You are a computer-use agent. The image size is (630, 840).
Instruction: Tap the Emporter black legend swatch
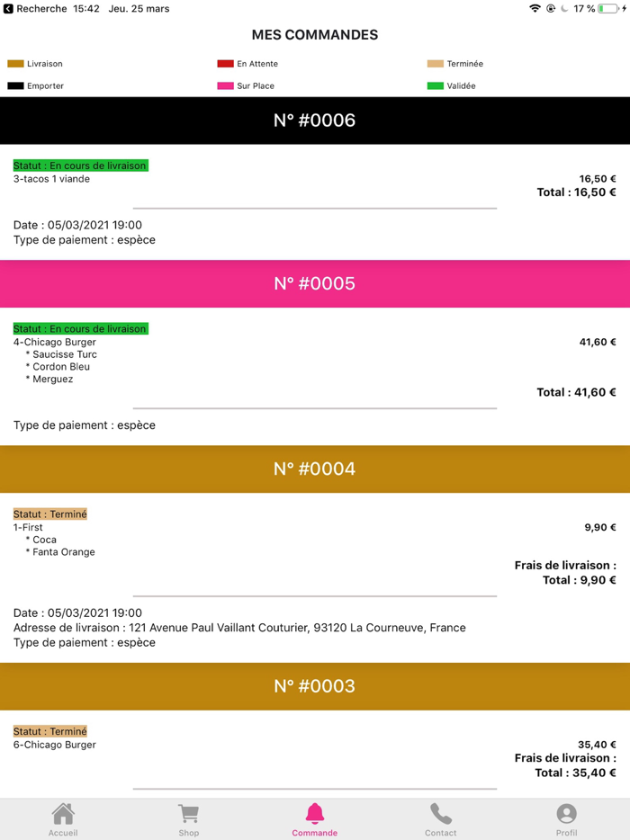(x=15, y=86)
